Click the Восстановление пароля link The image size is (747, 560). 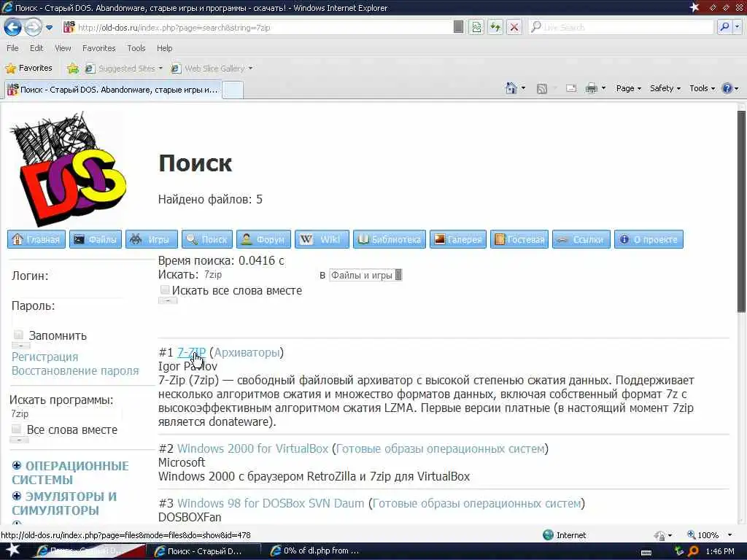coord(75,370)
